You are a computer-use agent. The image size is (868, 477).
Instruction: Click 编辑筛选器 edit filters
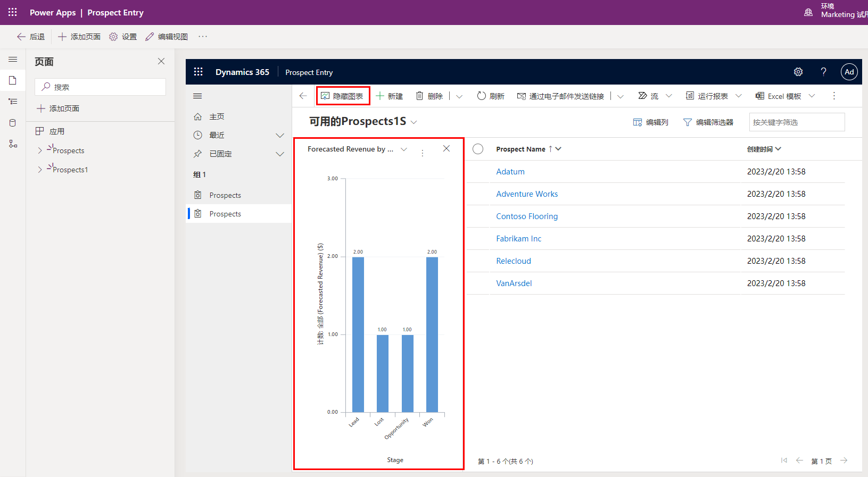tap(708, 122)
